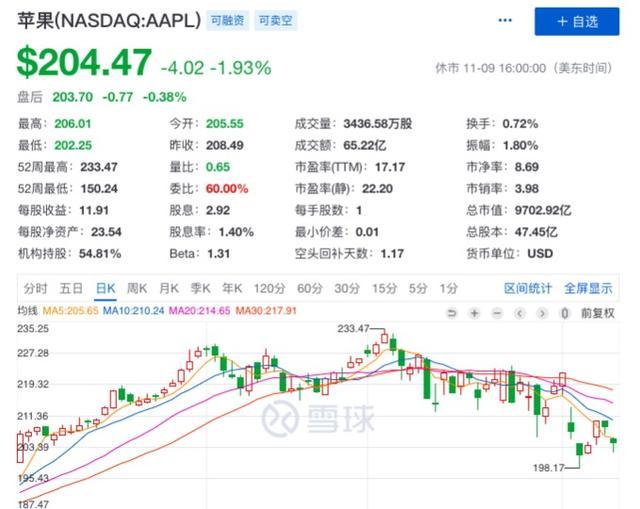The image size is (640, 509).
Task: Click the 市盈率(TTM) value 17.17
Action: (x=390, y=167)
